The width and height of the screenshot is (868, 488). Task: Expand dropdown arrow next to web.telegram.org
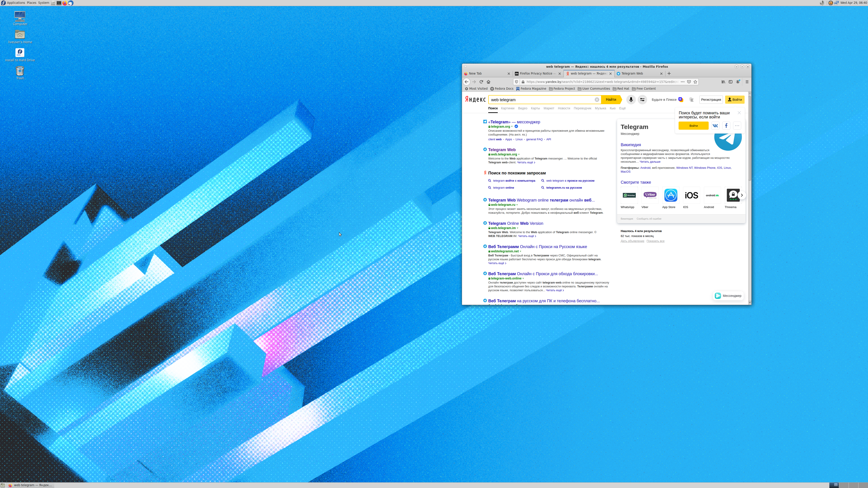519,155
